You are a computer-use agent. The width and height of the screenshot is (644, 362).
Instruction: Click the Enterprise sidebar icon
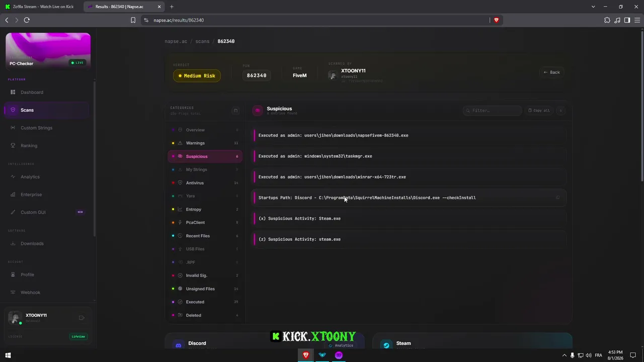pyautogui.click(x=13, y=195)
